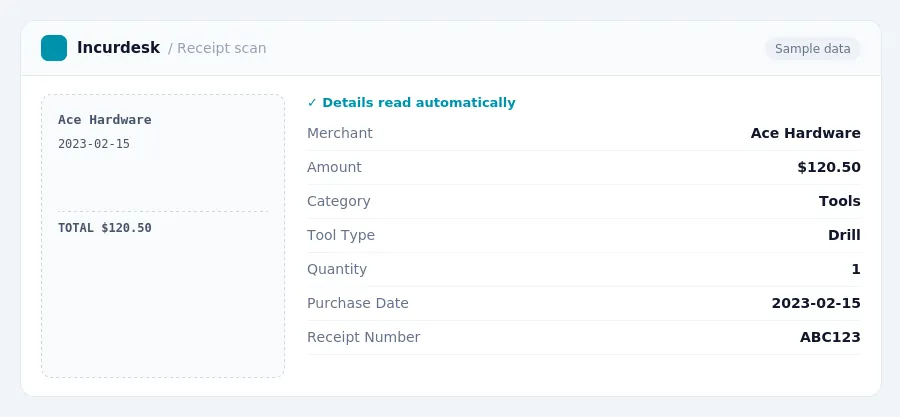Screen dimensions: 900x417
Task: Click the Sample data badge
Action: coord(812,49)
